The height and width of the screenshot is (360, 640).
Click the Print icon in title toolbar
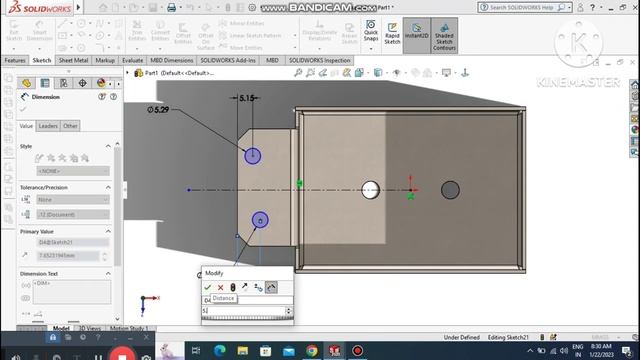[171, 7]
